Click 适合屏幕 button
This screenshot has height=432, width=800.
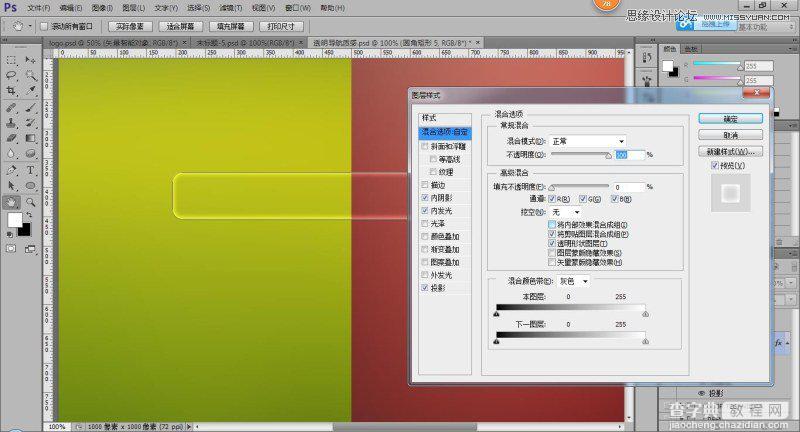click(181, 27)
